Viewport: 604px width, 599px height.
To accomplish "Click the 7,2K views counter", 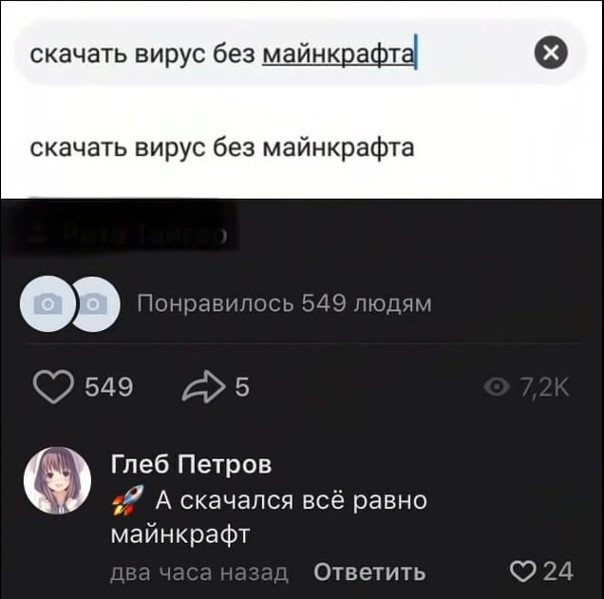I will point(544,387).
